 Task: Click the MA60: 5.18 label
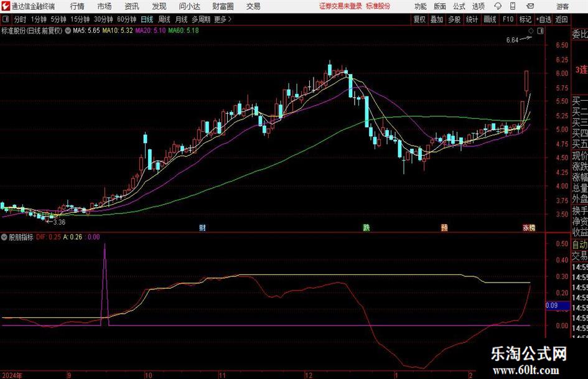[184, 30]
